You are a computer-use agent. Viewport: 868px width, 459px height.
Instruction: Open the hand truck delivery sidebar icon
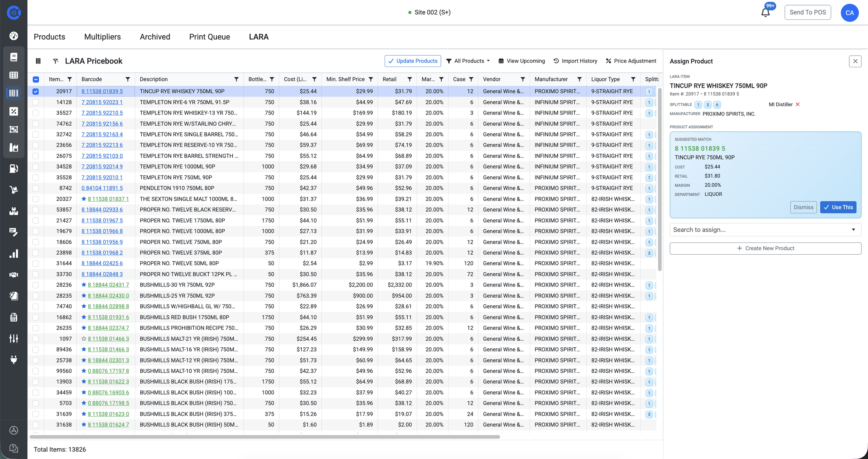(14, 190)
